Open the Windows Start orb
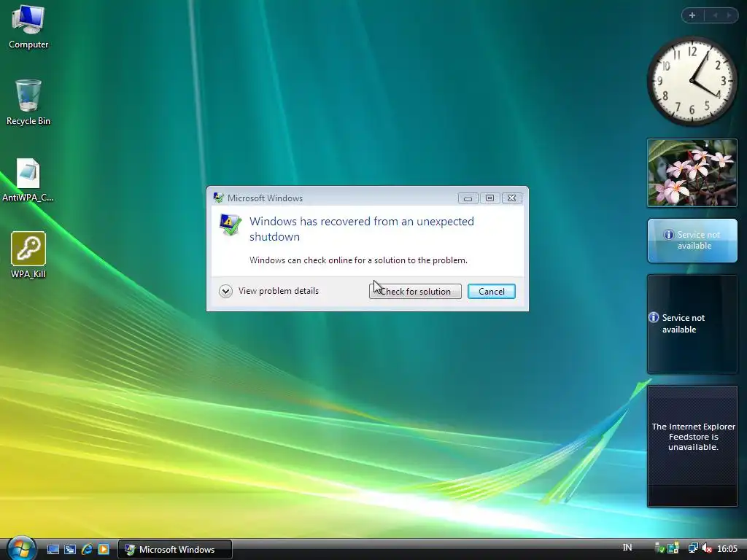This screenshot has height=560, width=747. pos(21,548)
